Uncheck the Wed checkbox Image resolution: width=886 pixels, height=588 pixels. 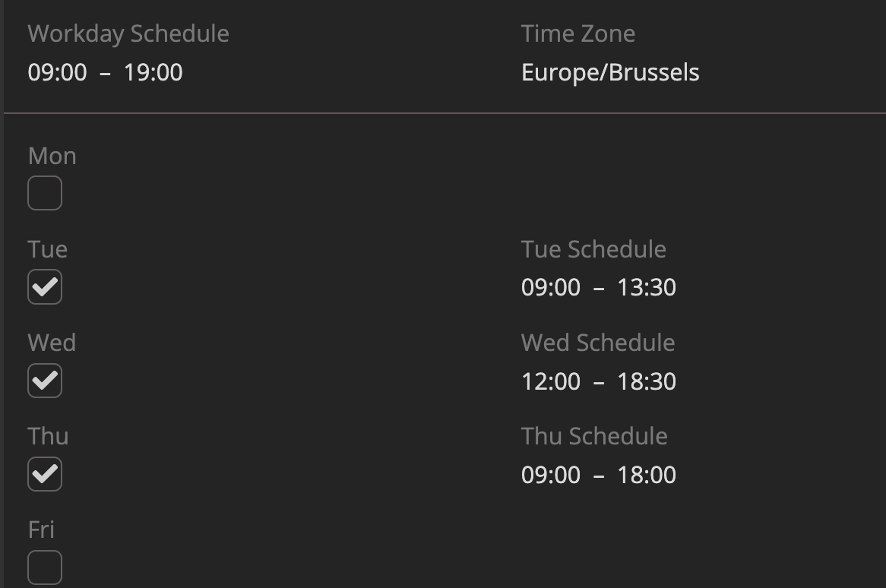(x=45, y=381)
